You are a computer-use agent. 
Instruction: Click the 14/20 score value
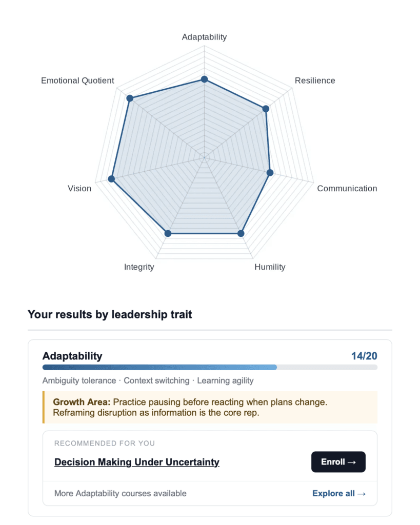point(364,356)
